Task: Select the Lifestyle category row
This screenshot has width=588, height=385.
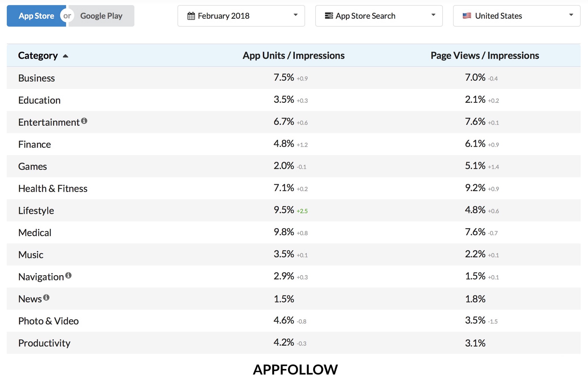Action: pos(293,210)
